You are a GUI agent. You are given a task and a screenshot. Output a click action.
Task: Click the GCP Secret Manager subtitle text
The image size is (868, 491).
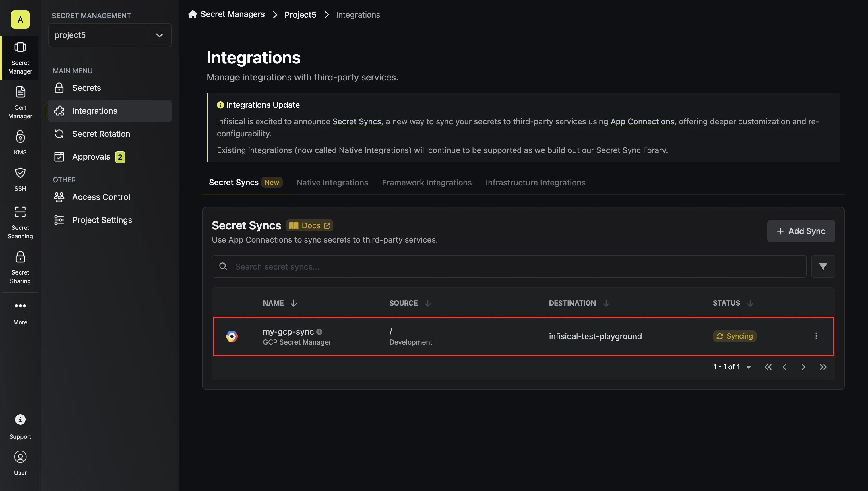pos(297,342)
